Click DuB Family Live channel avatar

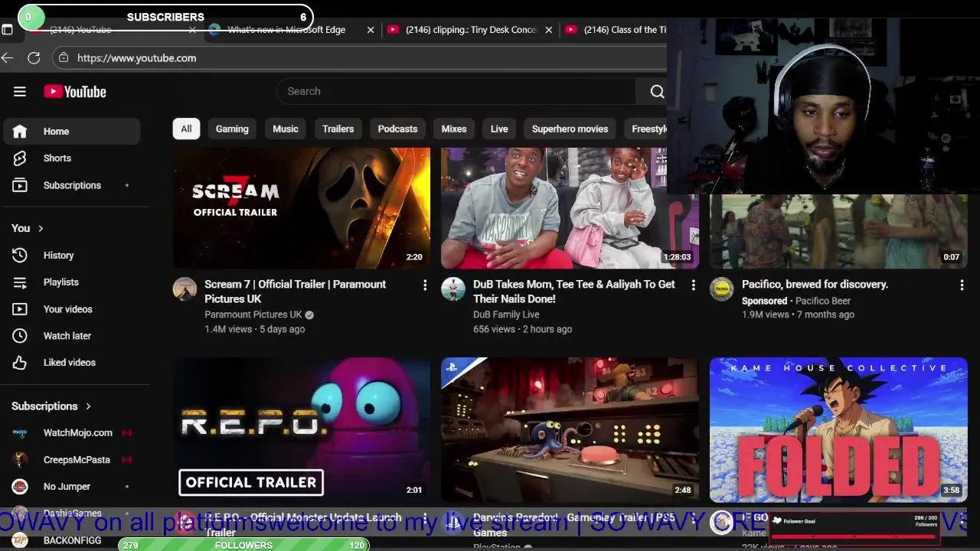pyautogui.click(x=453, y=289)
